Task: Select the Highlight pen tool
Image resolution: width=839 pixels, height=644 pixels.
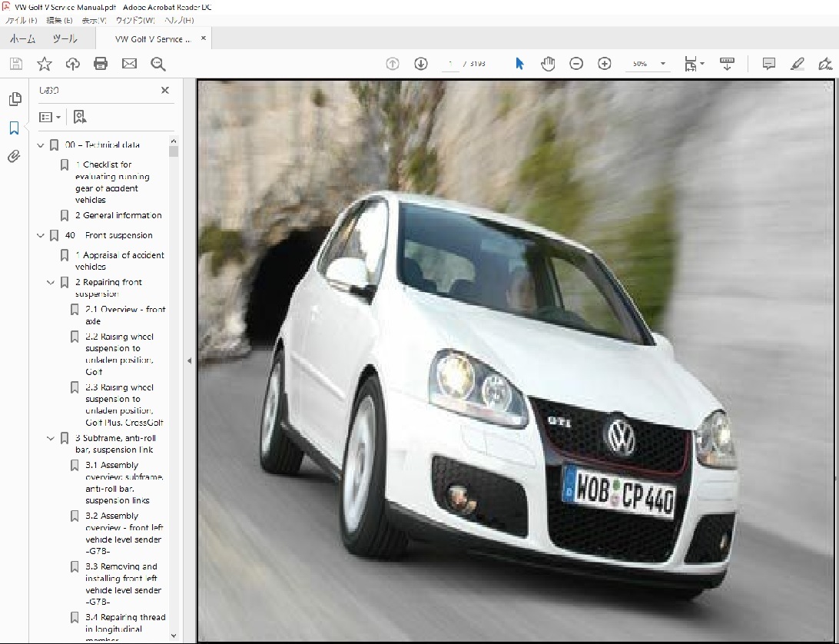Action: (x=798, y=64)
